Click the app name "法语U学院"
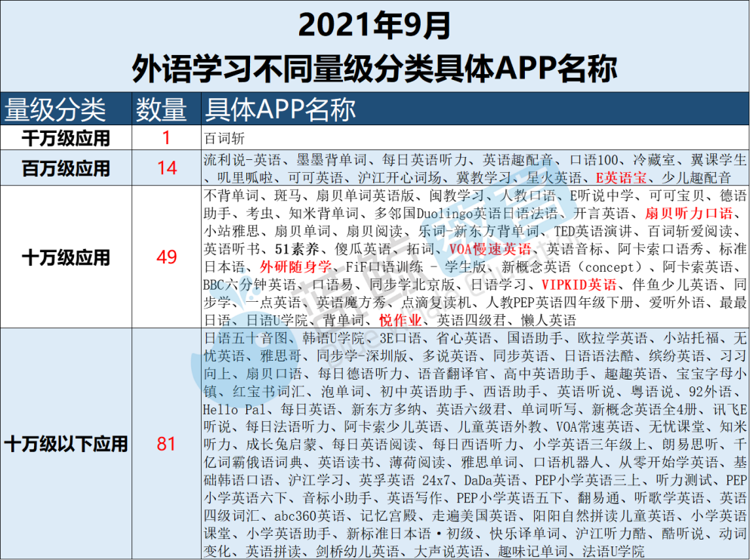750x560 pixels. click(613, 552)
